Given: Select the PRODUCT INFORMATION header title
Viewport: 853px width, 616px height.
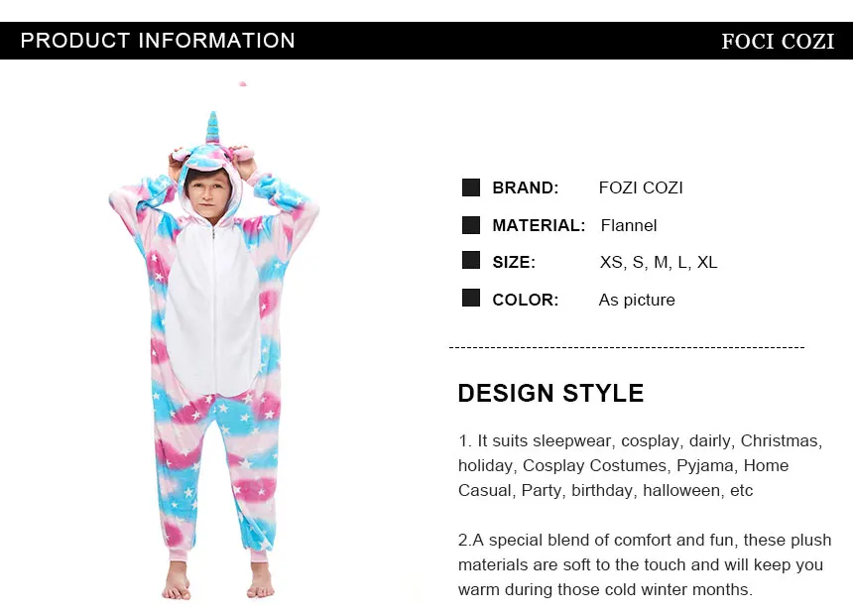Looking at the screenshot, I should point(158,41).
